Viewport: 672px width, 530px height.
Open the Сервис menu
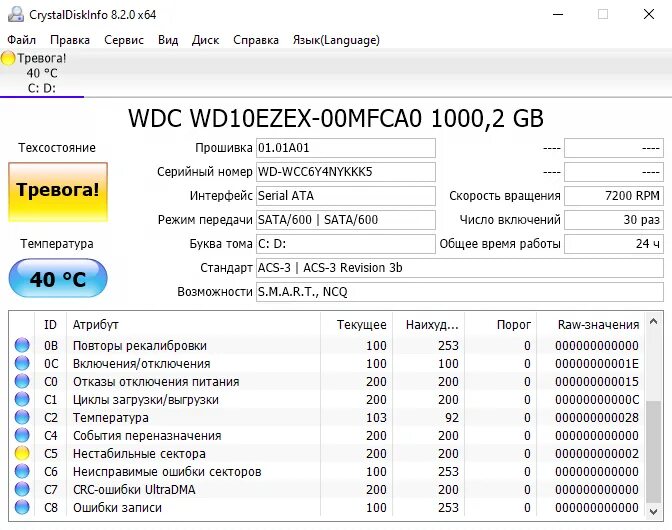coord(124,40)
